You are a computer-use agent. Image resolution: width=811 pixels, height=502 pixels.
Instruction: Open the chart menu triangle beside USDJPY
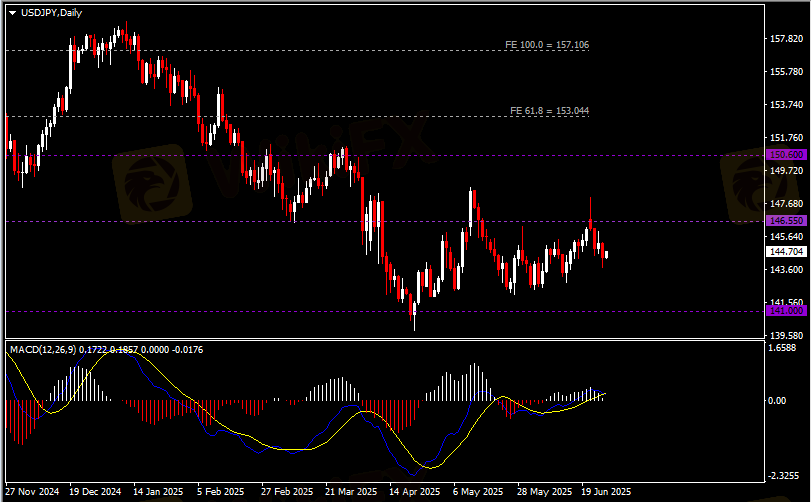[x=12, y=13]
